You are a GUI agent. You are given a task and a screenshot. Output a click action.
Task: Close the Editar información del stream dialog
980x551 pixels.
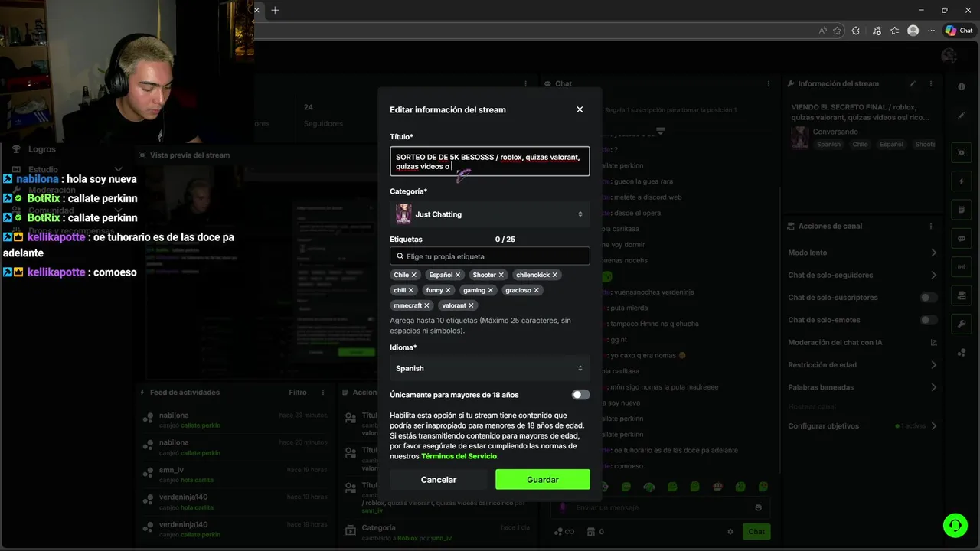580,109
